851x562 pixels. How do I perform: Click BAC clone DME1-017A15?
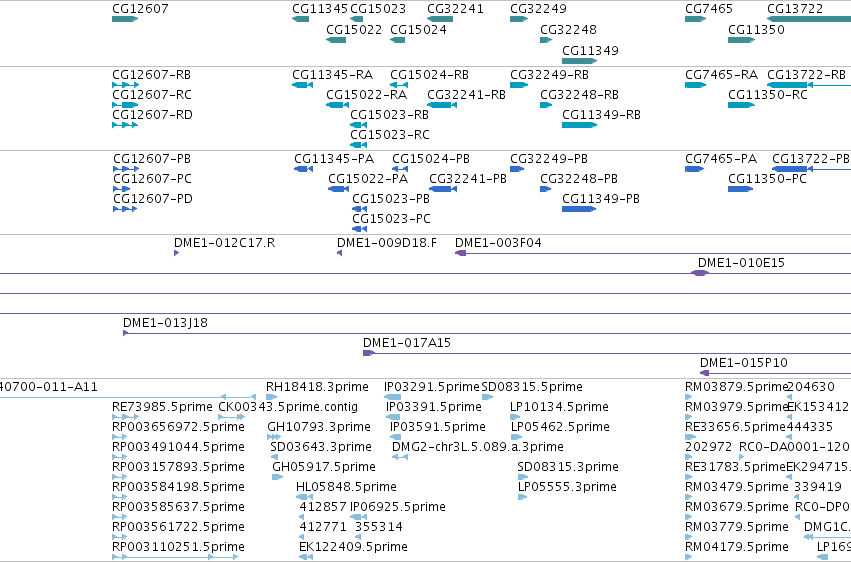point(607,353)
